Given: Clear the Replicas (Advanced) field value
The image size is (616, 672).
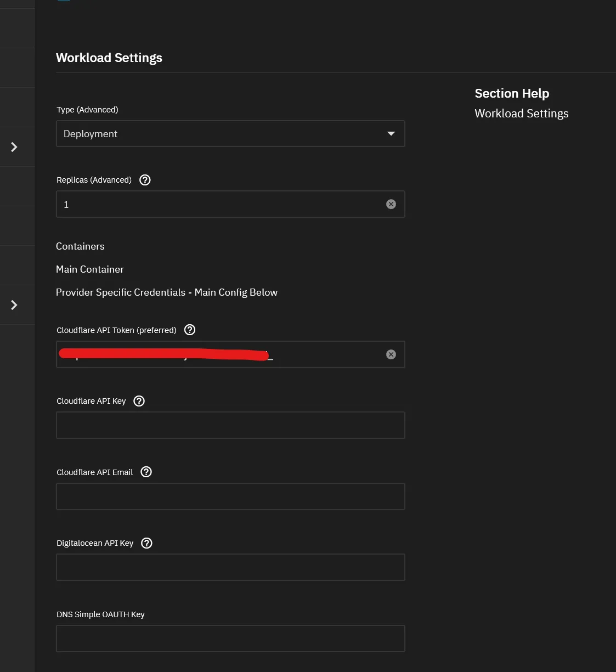Looking at the screenshot, I should coord(391,204).
